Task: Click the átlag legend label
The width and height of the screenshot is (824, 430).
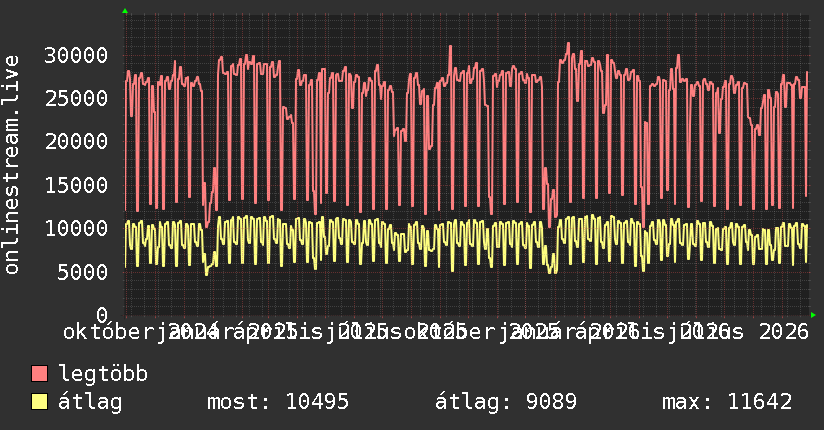Action: click(x=90, y=402)
